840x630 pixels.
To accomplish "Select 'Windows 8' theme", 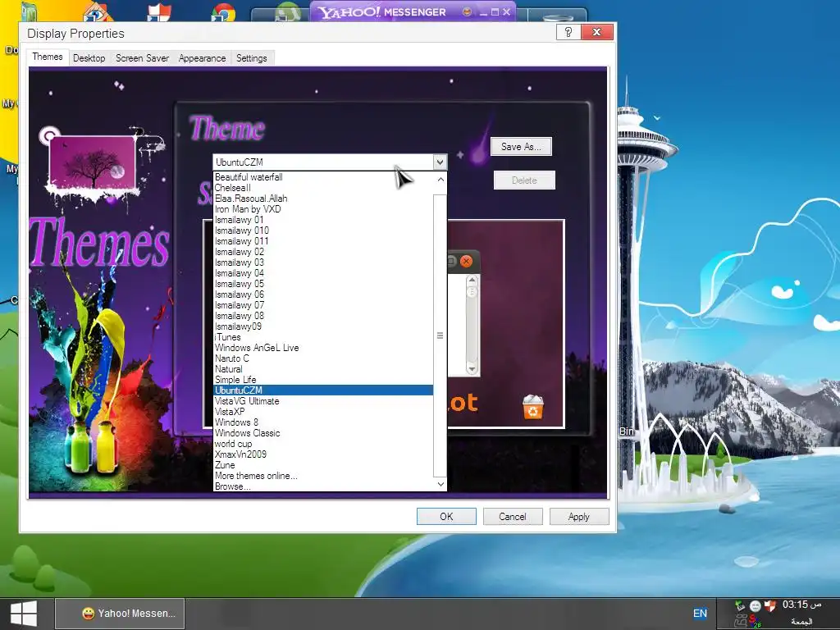I will (323, 422).
